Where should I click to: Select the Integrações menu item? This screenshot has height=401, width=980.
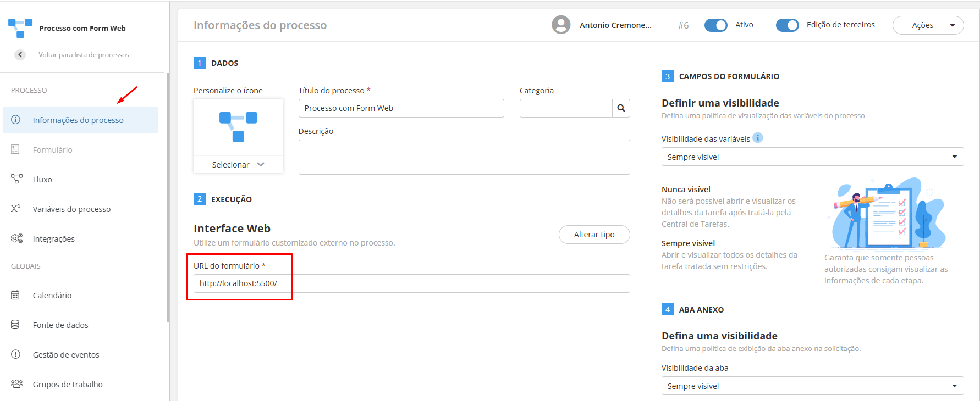click(x=81, y=238)
